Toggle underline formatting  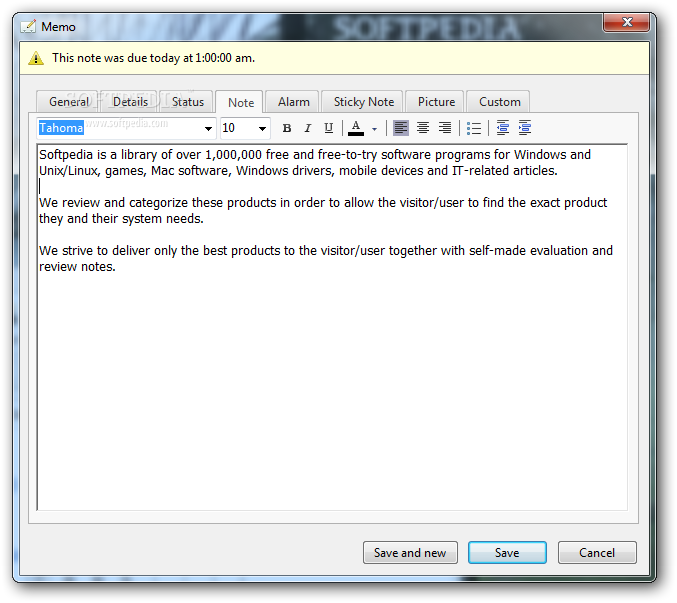coord(329,128)
